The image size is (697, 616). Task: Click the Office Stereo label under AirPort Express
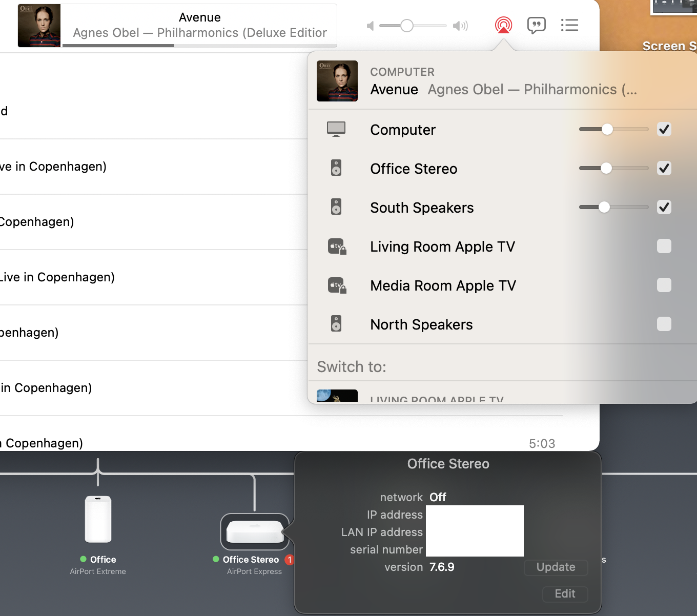click(251, 560)
